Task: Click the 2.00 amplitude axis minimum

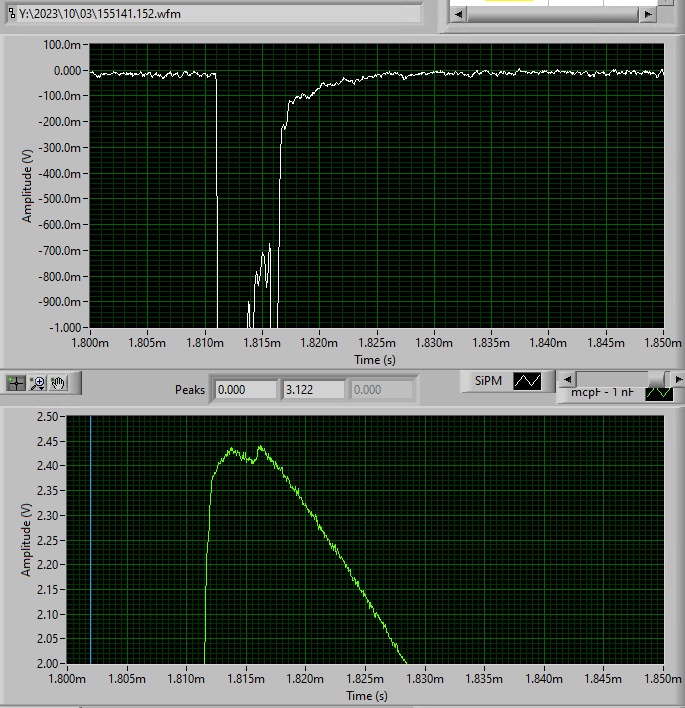Action: (48, 663)
